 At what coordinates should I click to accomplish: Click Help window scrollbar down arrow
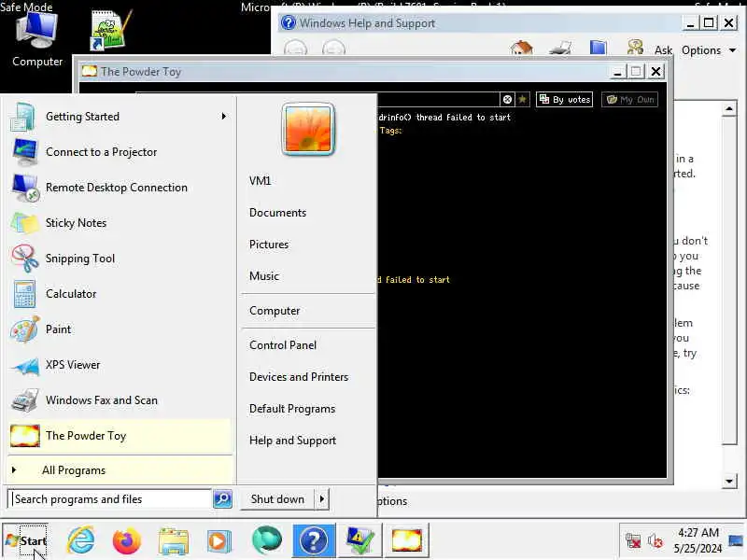click(729, 481)
